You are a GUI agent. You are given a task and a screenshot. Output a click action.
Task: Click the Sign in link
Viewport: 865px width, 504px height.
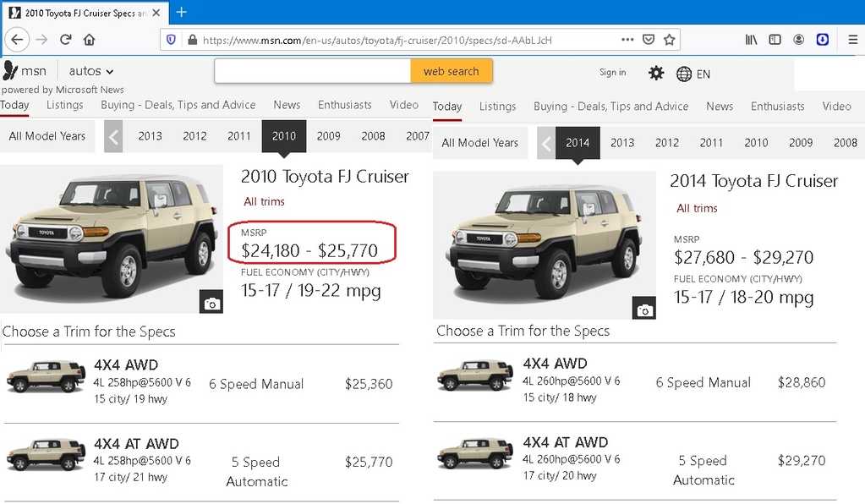point(612,72)
